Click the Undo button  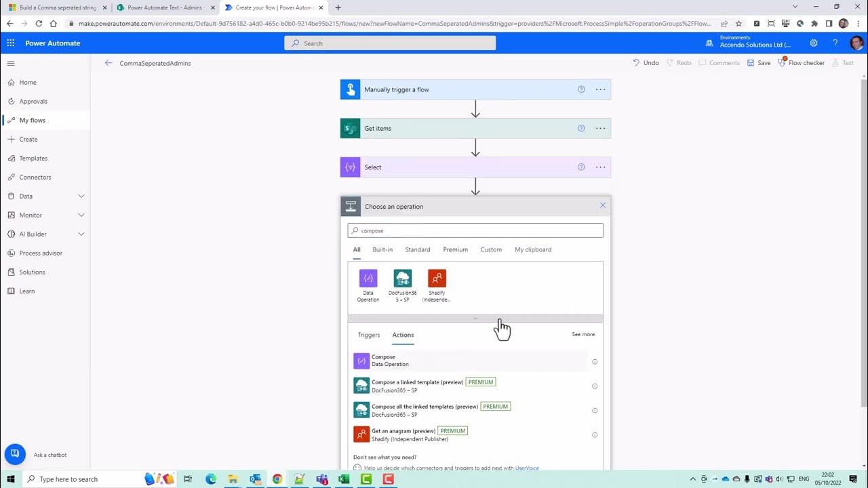point(646,63)
